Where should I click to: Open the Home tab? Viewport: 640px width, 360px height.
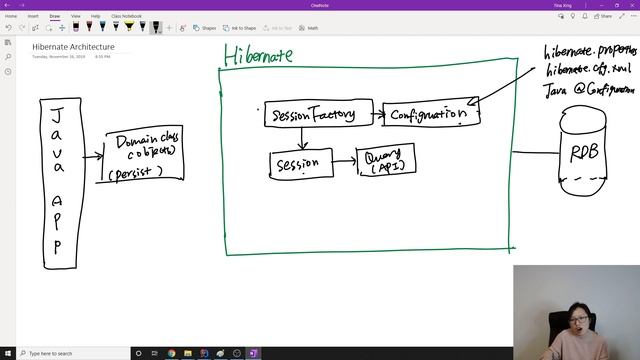point(11,16)
